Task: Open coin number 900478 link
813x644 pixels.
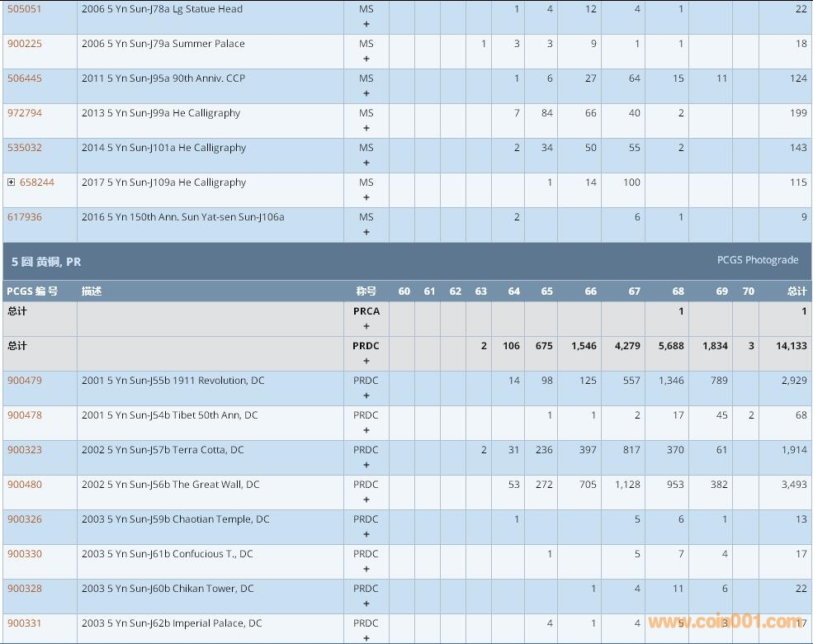Action: [24, 415]
